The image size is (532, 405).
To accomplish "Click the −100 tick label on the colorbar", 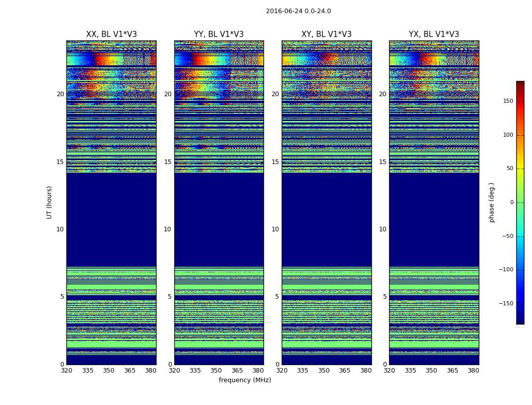I will 506,270.
